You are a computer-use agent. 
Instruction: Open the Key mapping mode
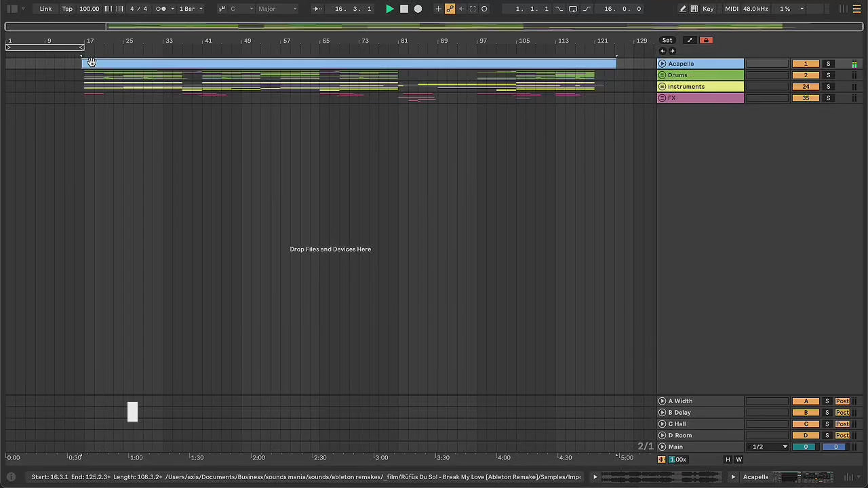coord(708,9)
